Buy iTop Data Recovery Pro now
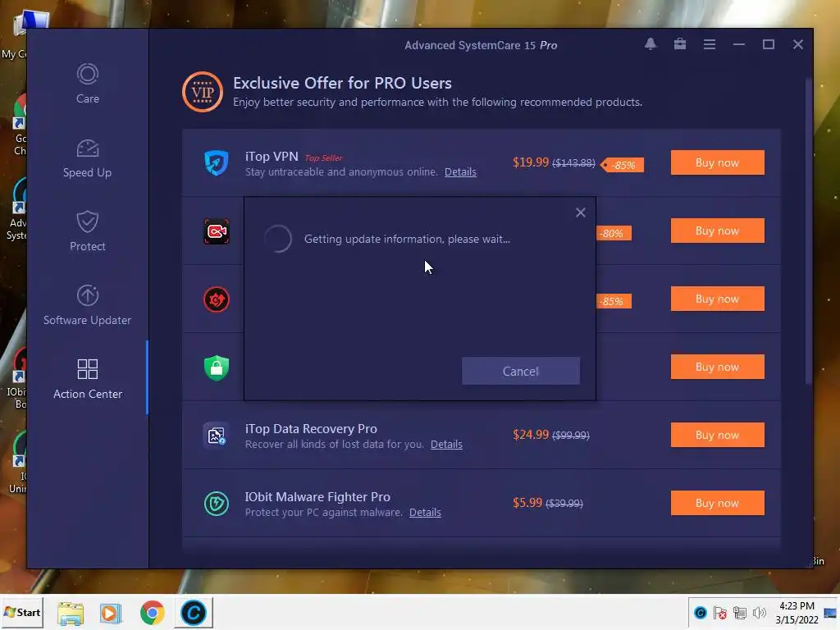 [x=717, y=435]
